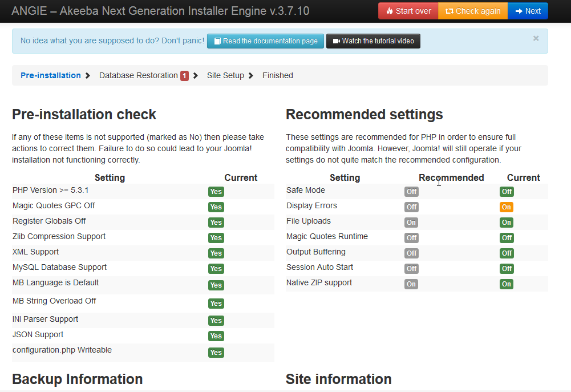Click the Yes badge for configuration.php Writeable
This screenshot has width=571, height=392.
coord(216,353)
